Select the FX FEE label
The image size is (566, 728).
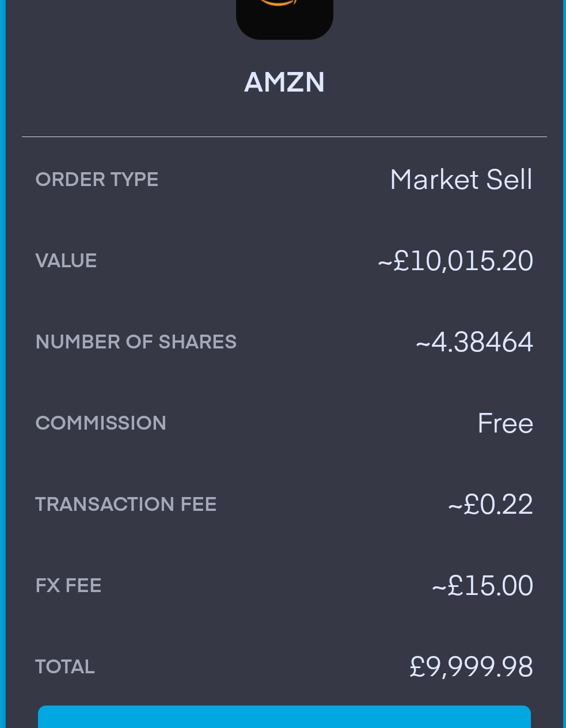point(69,586)
